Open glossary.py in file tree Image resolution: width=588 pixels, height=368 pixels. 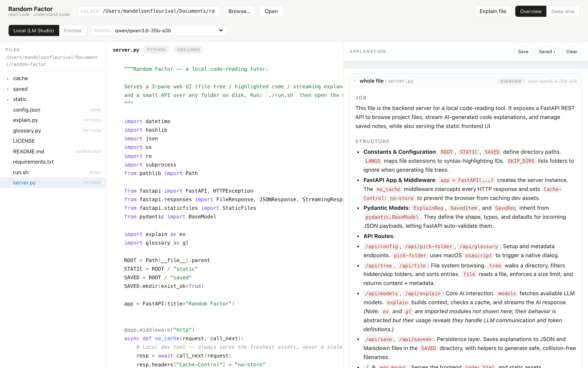53,131
